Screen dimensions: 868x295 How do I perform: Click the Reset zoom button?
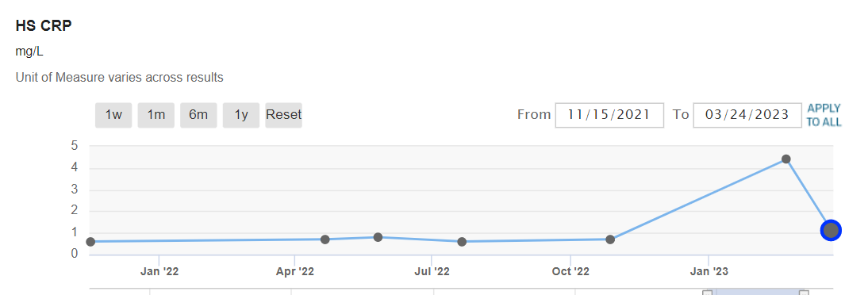click(283, 115)
